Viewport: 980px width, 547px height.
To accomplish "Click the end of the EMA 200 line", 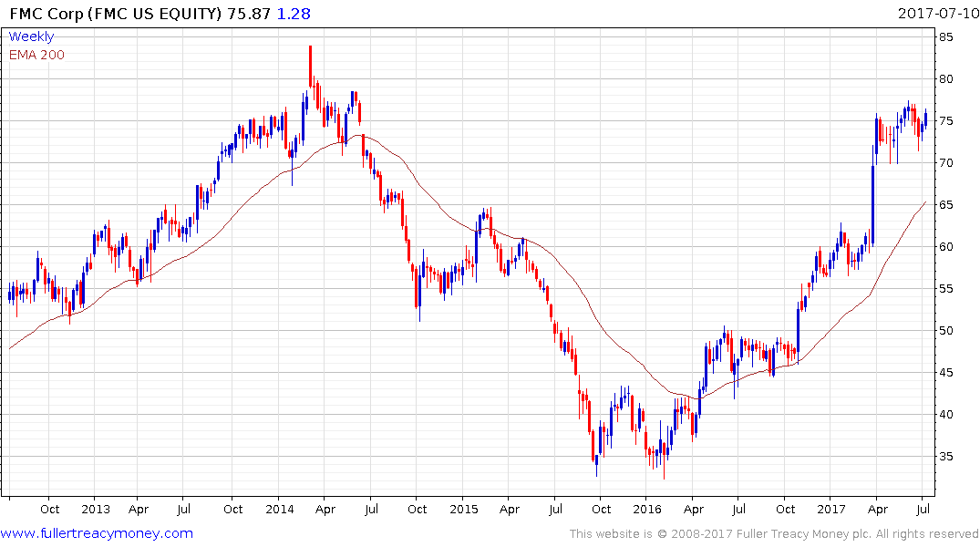I will 925,202.
